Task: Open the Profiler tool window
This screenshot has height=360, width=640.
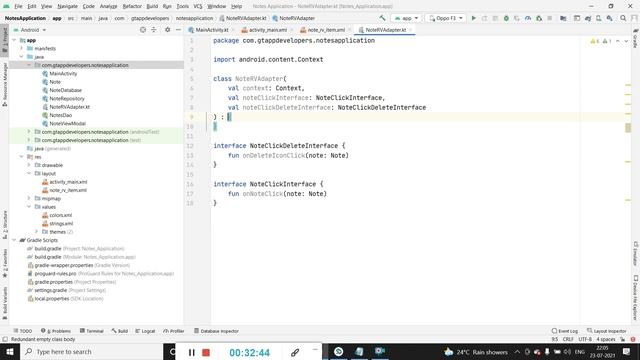Action: pyautogui.click(x=174, y=331)
